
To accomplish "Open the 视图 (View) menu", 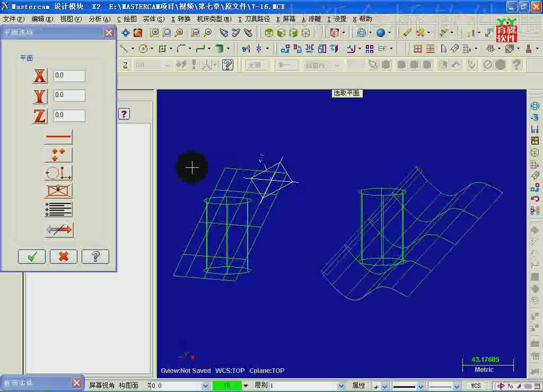I will pyautogui.click(x=71, y=19).
